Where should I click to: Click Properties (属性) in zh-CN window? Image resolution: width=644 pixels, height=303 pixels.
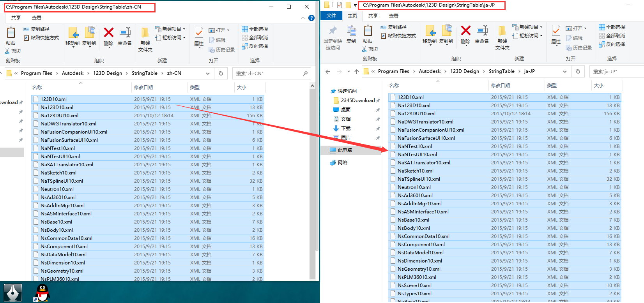tap(199, 37)
